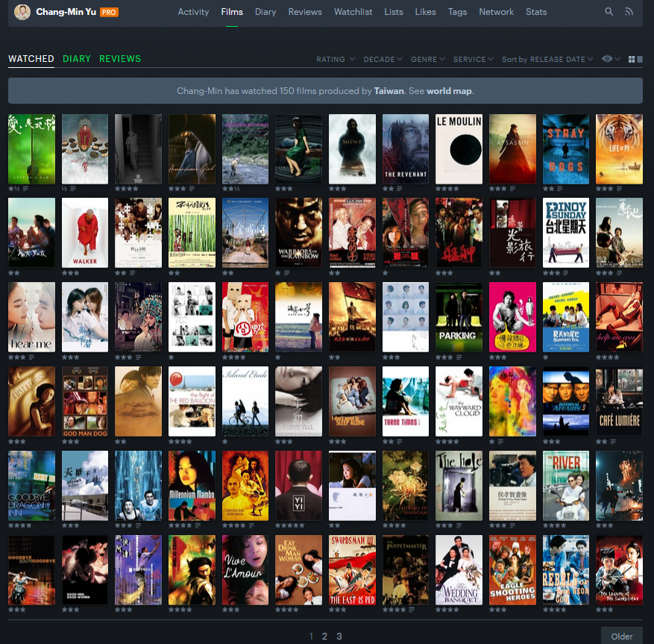Open review icon under The Hole poster

(459, 525)
